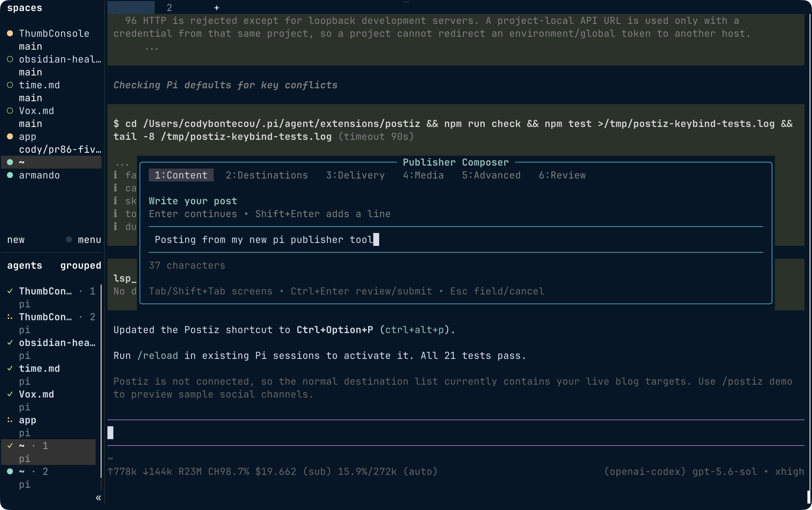Viewport: 812px width, 510px height.
Task: Toggle the grouped agents view
Action: (x=81, y=266)
